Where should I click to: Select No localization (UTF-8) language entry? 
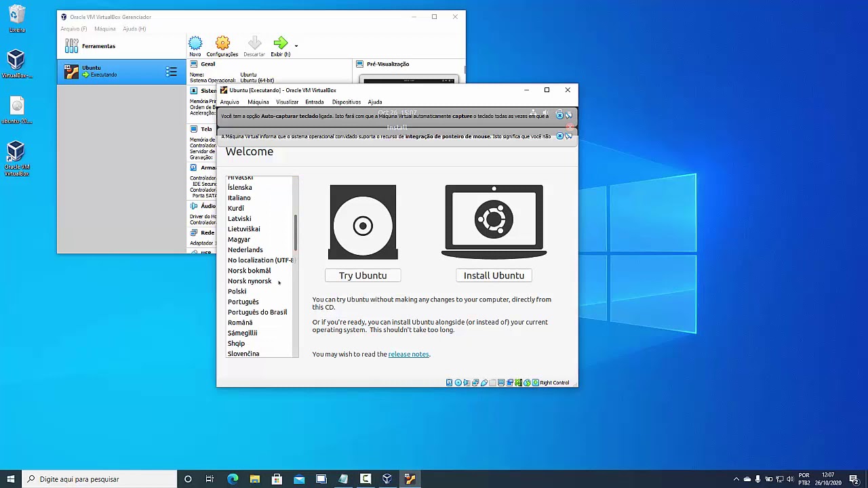(260, 260)
